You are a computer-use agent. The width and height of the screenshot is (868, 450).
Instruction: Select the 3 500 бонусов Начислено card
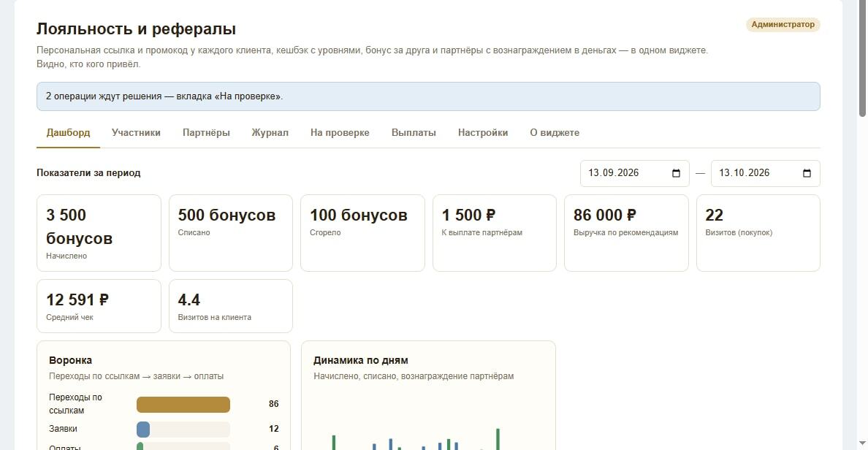click(99, 233)
